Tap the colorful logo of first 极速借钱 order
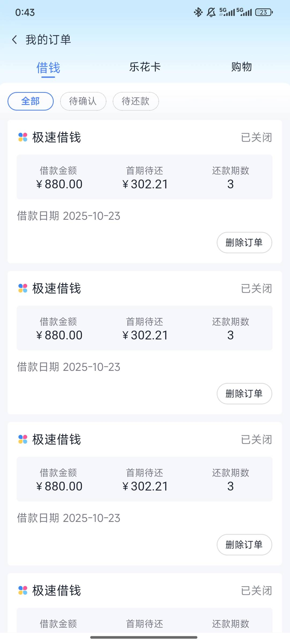The height and width of the screenshot is (644, 290). tap(23, 137)
